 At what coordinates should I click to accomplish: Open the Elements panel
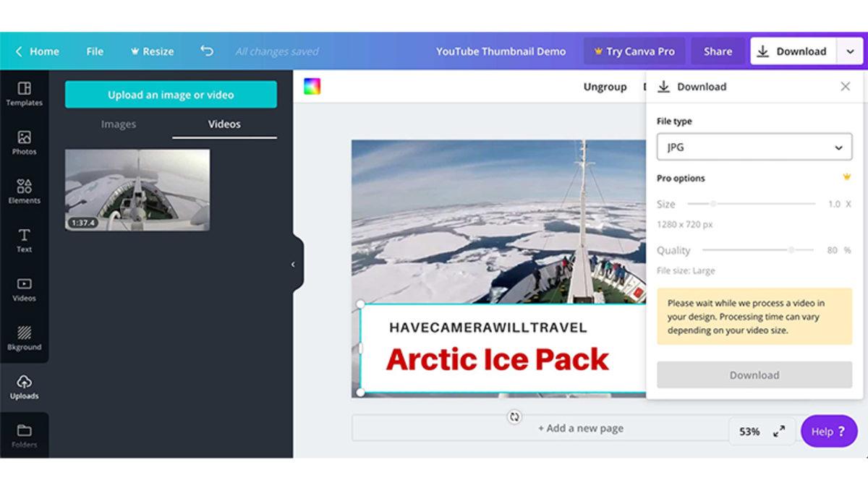coord(25,191)
